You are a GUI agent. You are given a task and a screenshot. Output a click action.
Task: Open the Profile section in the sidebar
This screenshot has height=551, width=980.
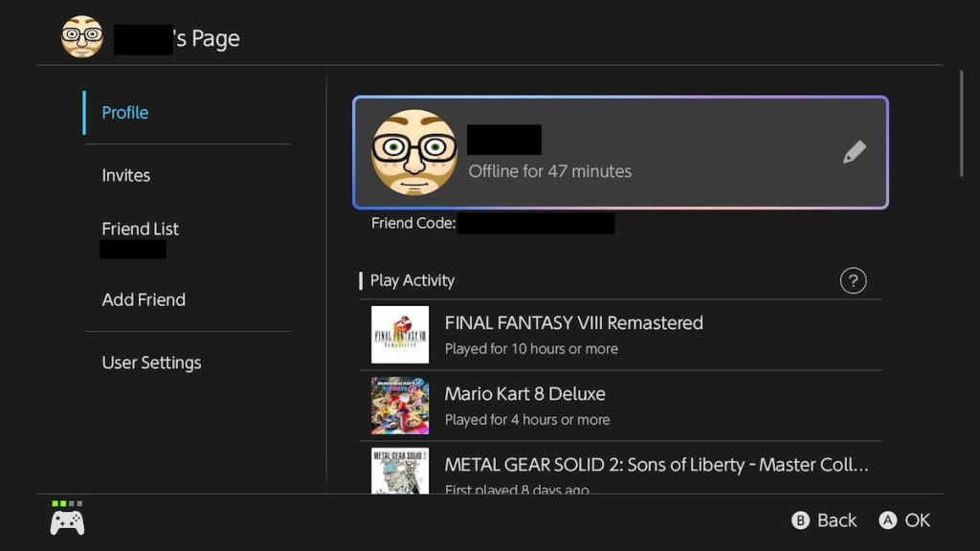[x=124, y=112]
